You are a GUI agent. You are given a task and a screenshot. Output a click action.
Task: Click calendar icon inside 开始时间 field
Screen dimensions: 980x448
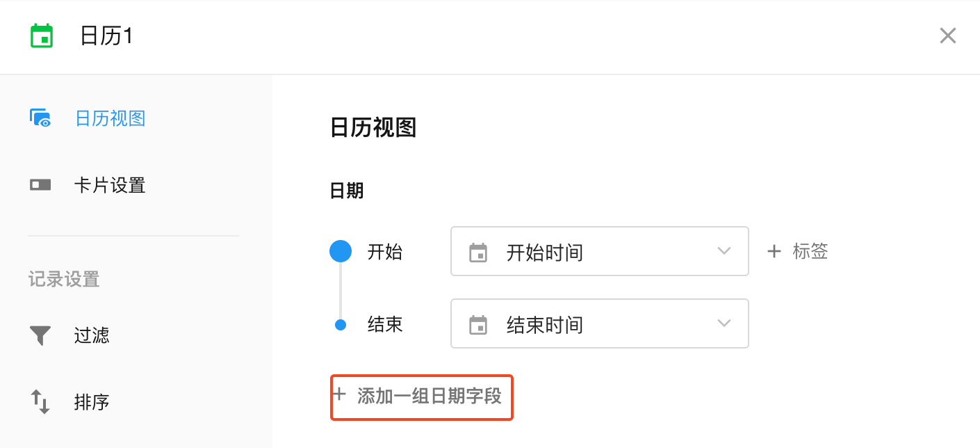coord(478,252)
